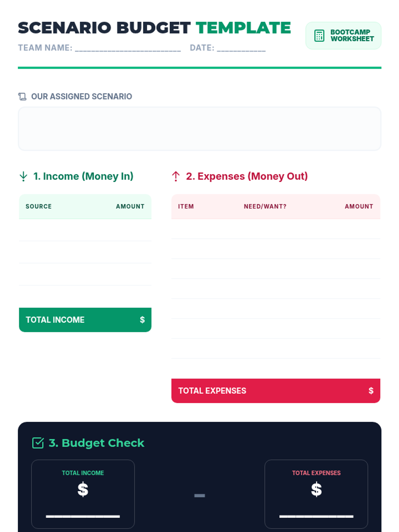Click the Total Income box in Budget Check
This screenshot has width=399, height=532.
(x=83, y=494)
